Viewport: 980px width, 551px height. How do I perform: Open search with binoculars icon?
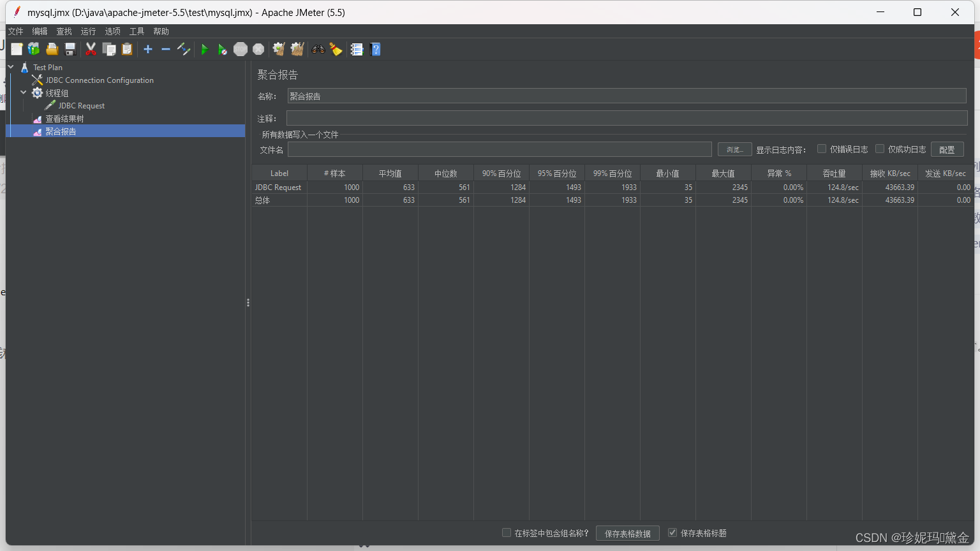coord(318,49)
